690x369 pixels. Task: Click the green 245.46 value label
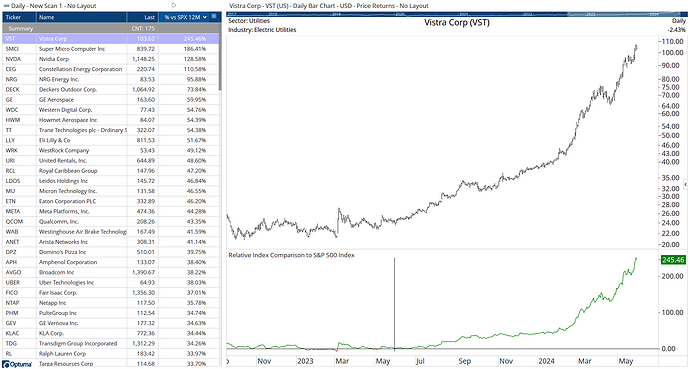point(673,260)
